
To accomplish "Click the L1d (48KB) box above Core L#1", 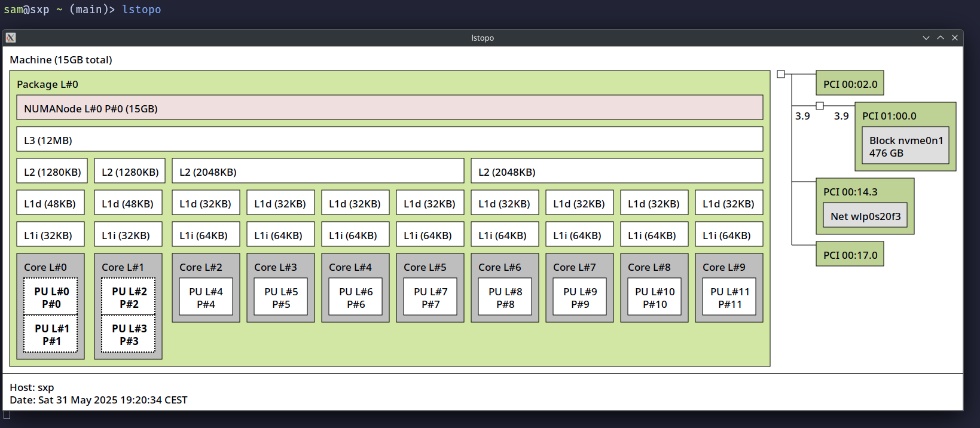I will (128, 203).
